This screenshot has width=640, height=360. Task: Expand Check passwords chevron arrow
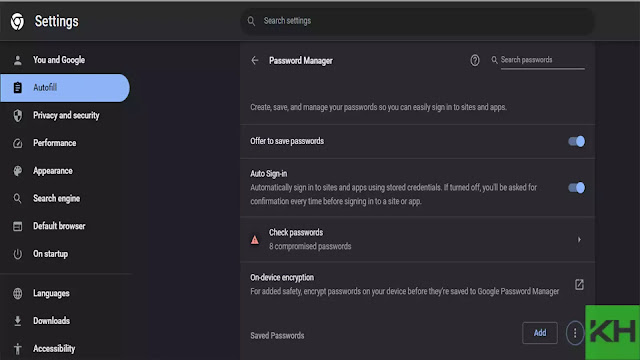pos(579,240)
